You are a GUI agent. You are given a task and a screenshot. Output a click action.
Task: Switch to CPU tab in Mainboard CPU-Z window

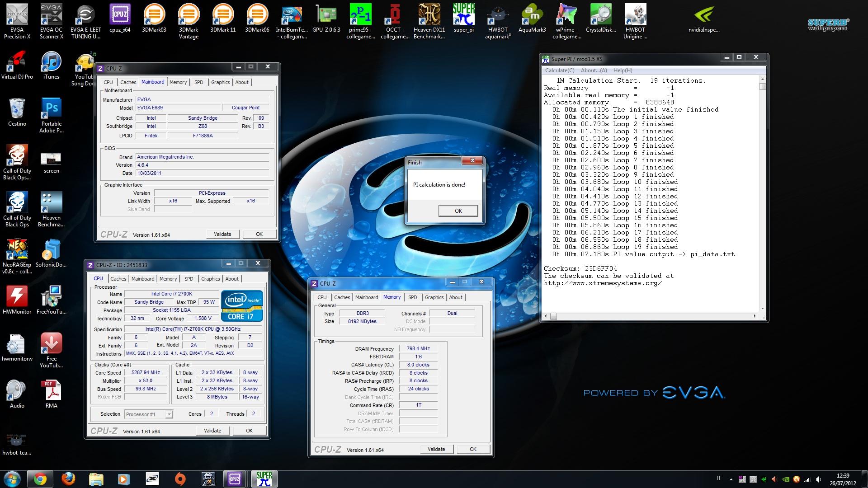[x=108, y=82]
